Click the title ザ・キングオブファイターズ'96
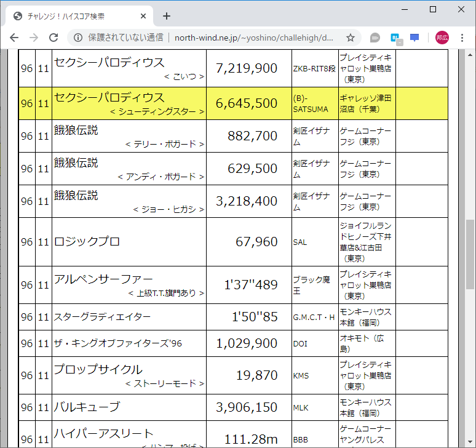Screen dimensions: 476x448 [x=118, y=343]
